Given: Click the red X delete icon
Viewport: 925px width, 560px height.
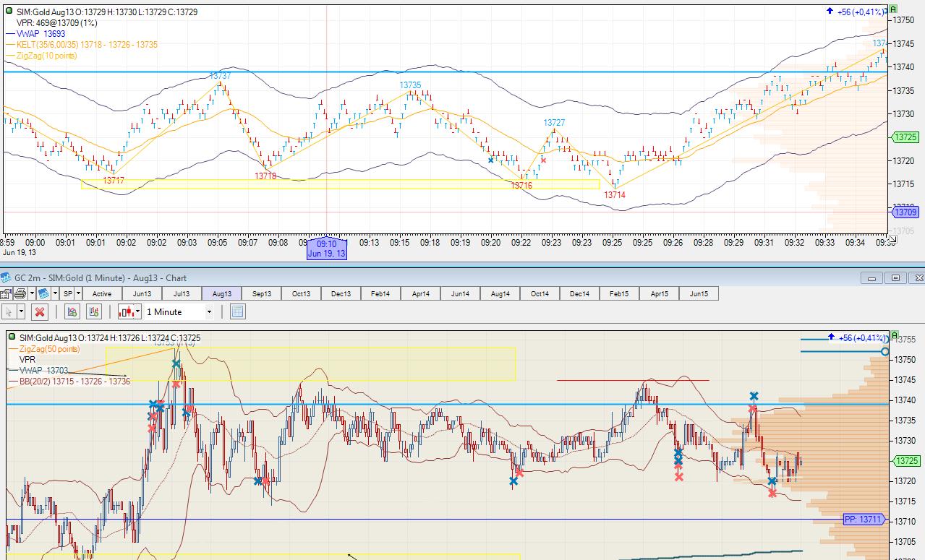Looking at the screenshot, I should 40,312.
